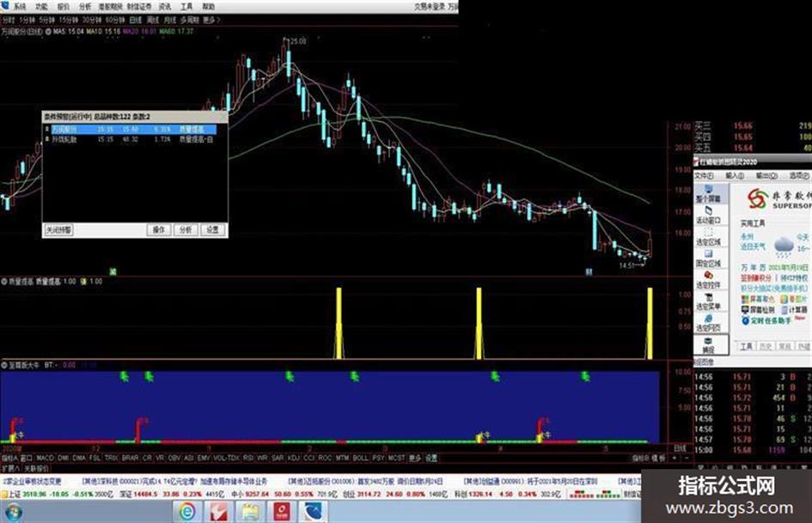Open 屏幕取色 color picker tool

coord(759,300)
